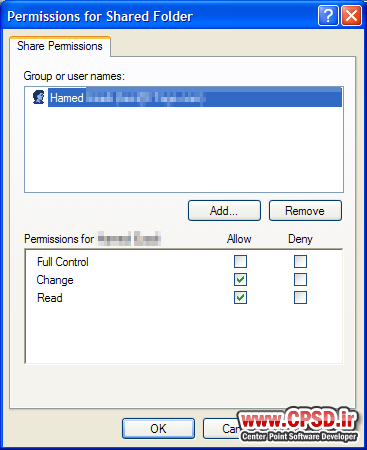Click the Add... button
Screen dimensions: 367x450
224,211
